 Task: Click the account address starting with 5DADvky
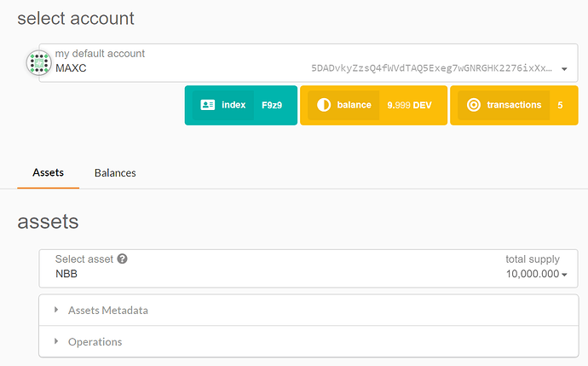[431, 67]
